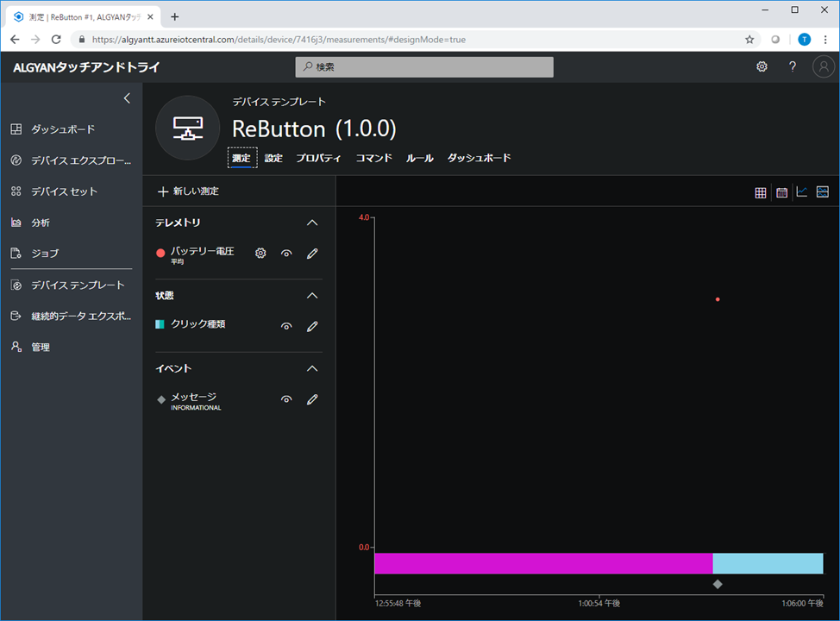Switch to stacked chart view icon
Image resolution: width=840 pixels, height=621 pixels.
[x=823, y=191]
